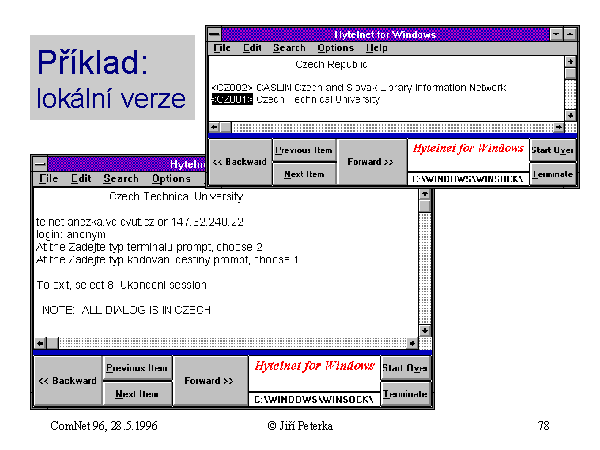
Task: Click the C:\WINDOWS\WINSOCK\ path field in front window
Action: 468,179
